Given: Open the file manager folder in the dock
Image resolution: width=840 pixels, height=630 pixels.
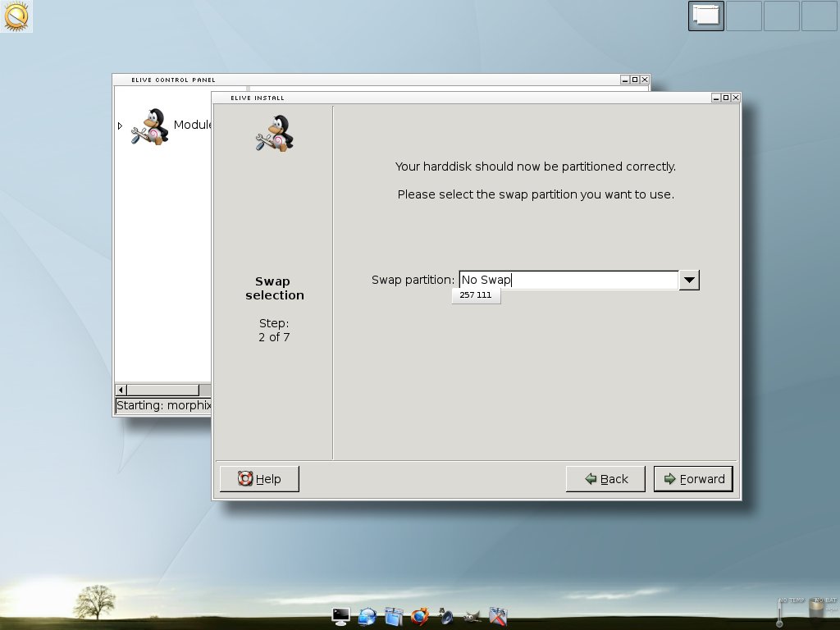Looking at the screenshot, I should 394,617.
